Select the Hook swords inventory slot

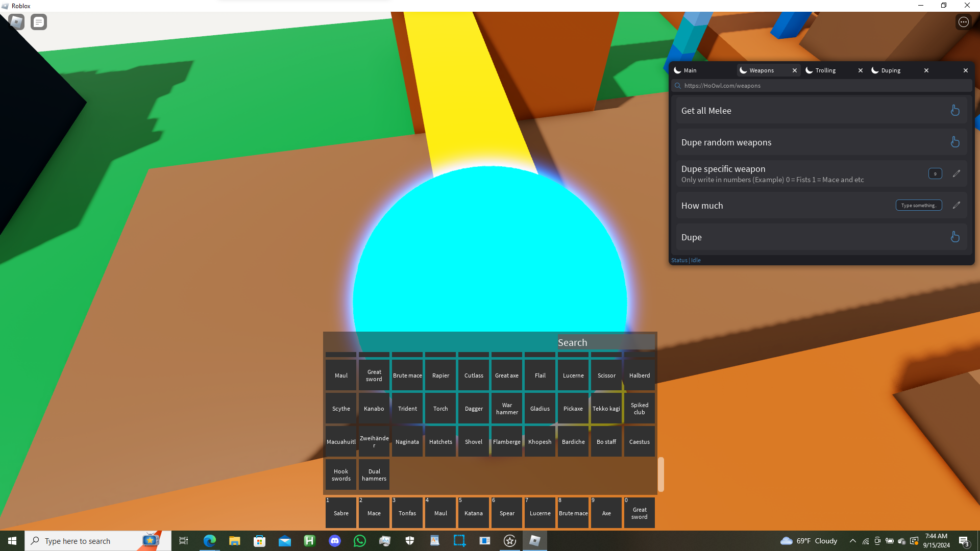tap(341, 475)
